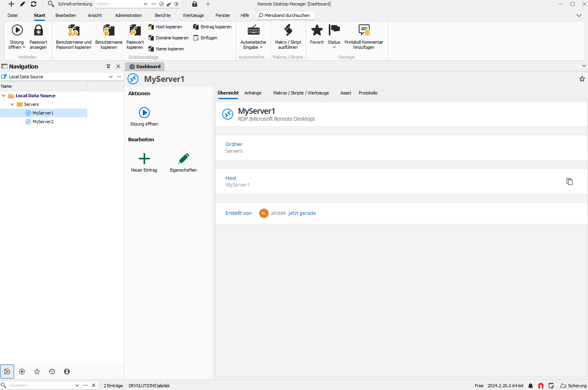Toggle the favorite star for MyServer1 dashboard
588x390 pixels.
point(582,79)
